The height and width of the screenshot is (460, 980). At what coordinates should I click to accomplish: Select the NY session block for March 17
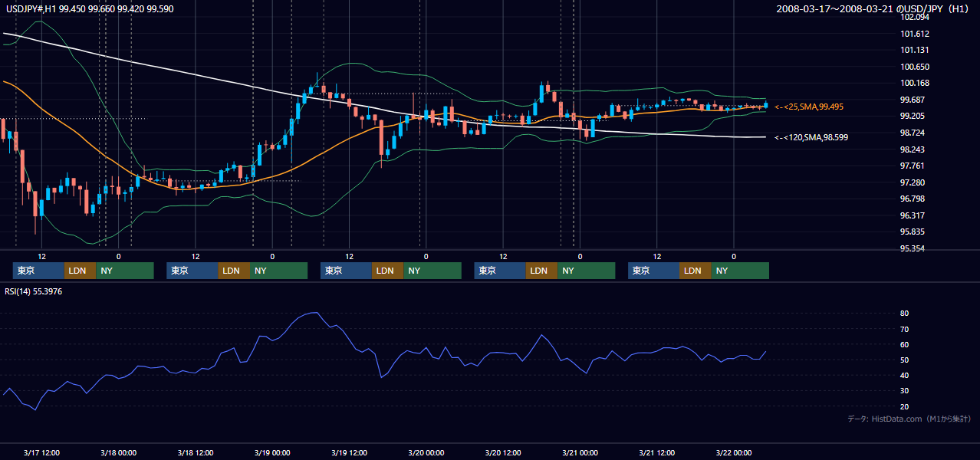coord(125,271)
